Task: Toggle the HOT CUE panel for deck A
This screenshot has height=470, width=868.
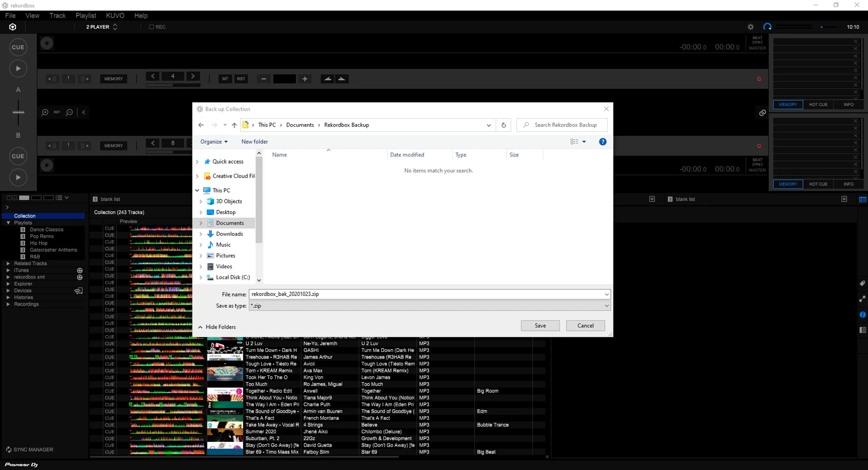Action: point(818,105)
